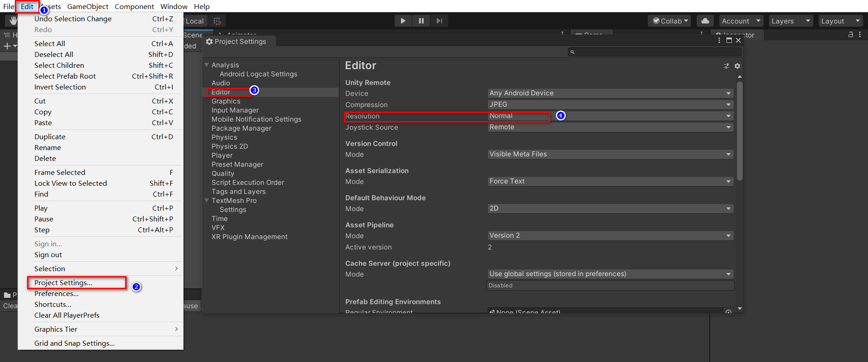
Task: Advance one frame with the step button
Action: (439, 21)
